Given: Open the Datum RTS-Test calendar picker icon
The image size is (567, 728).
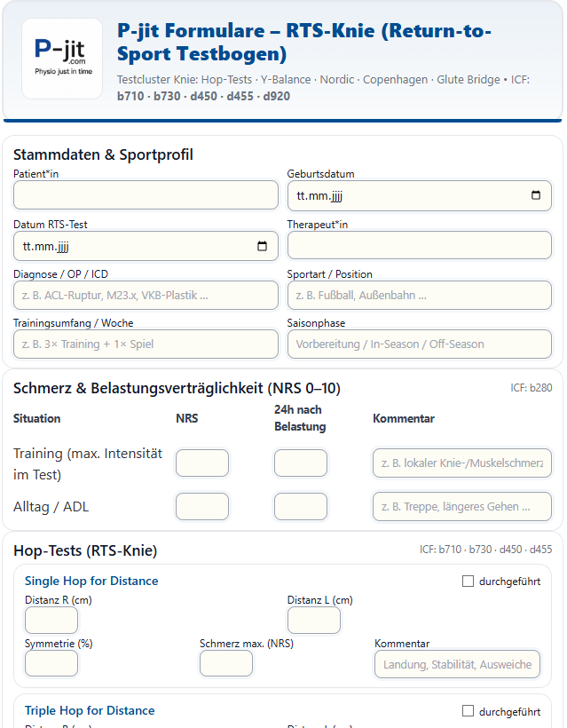Looking at the screenshot, I should click(262, 246).
